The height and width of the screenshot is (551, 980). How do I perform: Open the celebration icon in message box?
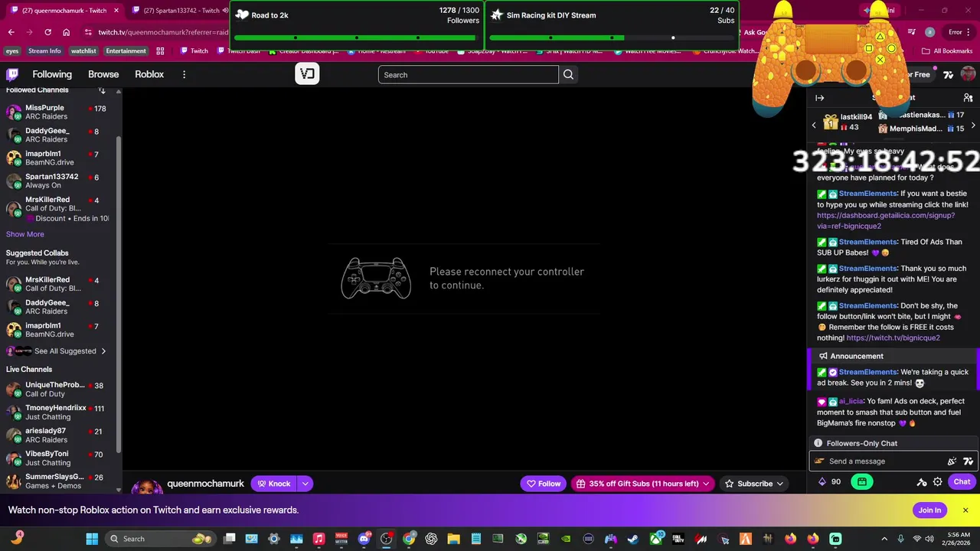point(952,461)
